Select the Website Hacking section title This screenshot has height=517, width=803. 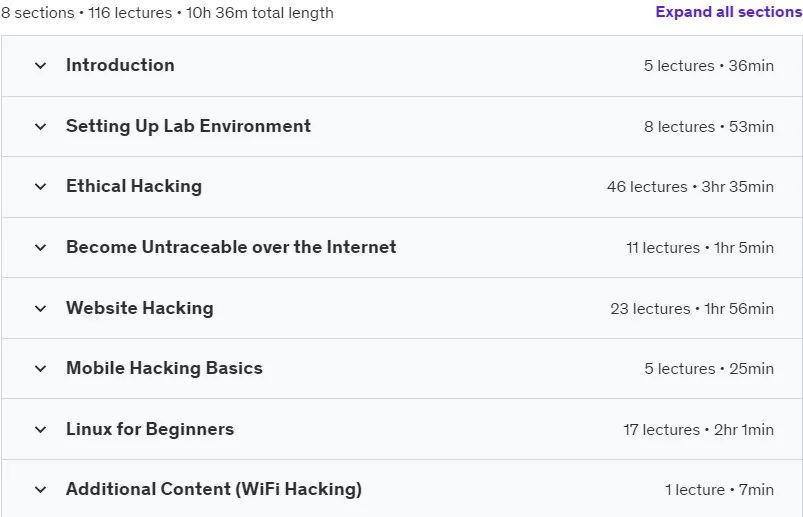140,308
